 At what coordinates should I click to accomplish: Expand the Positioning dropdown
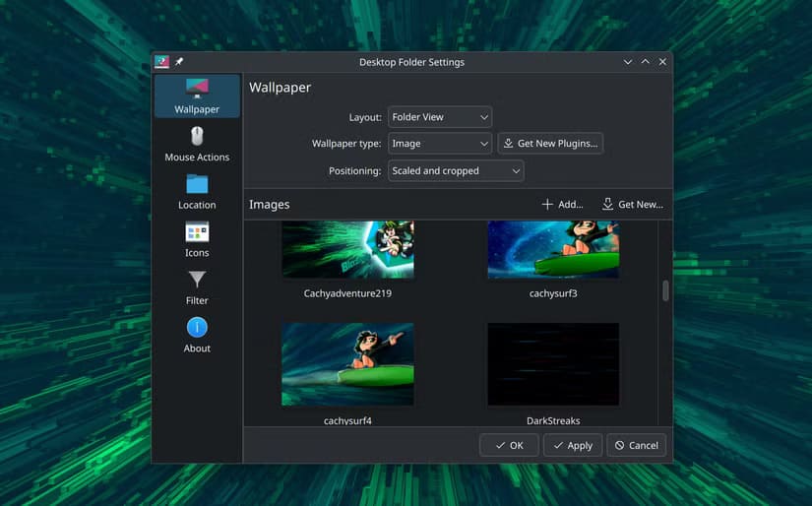click(455, 171)
